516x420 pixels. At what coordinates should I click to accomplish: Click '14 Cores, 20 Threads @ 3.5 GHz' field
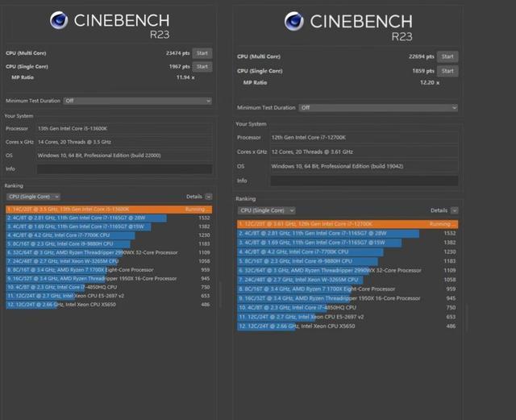tap(124, 142)
